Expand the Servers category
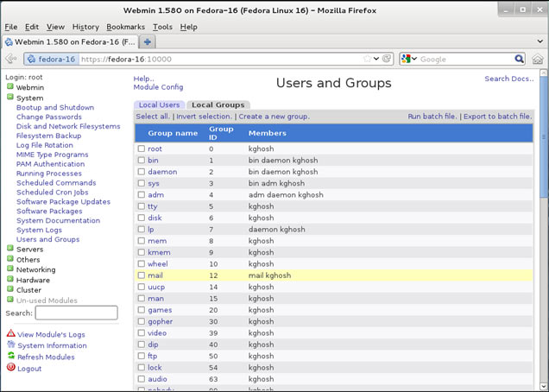The width and height of the screenshot is (549, 392). (x=10, y=249)
